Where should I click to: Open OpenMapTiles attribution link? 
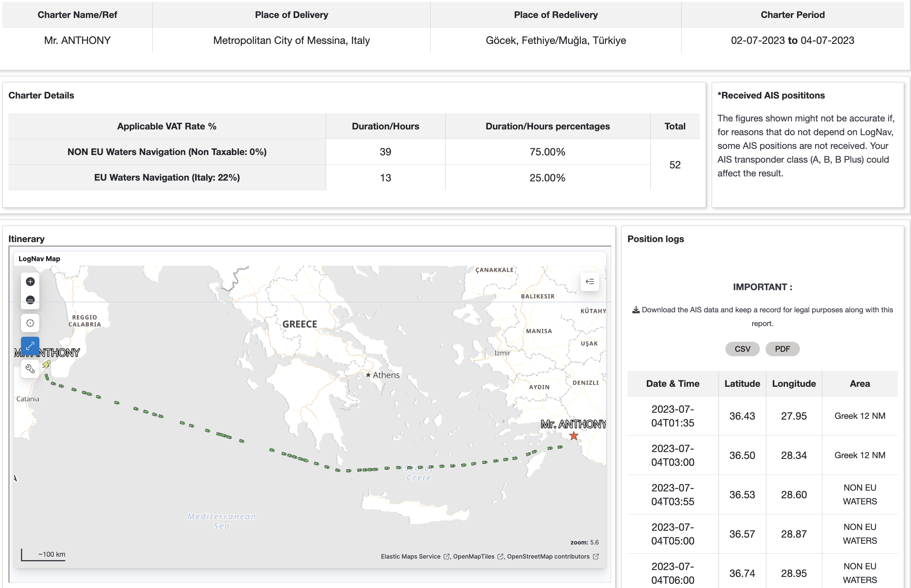[x=478, y=557]
